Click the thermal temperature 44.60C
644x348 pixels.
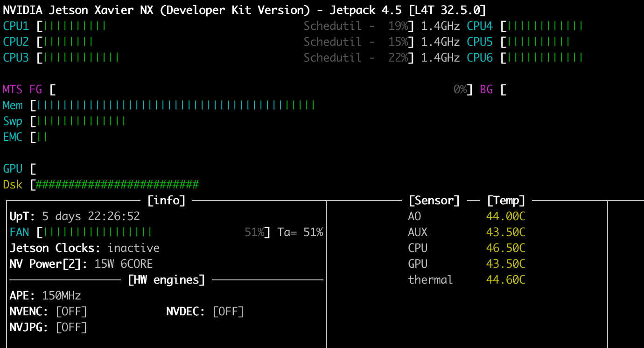[x=506, y=280]
